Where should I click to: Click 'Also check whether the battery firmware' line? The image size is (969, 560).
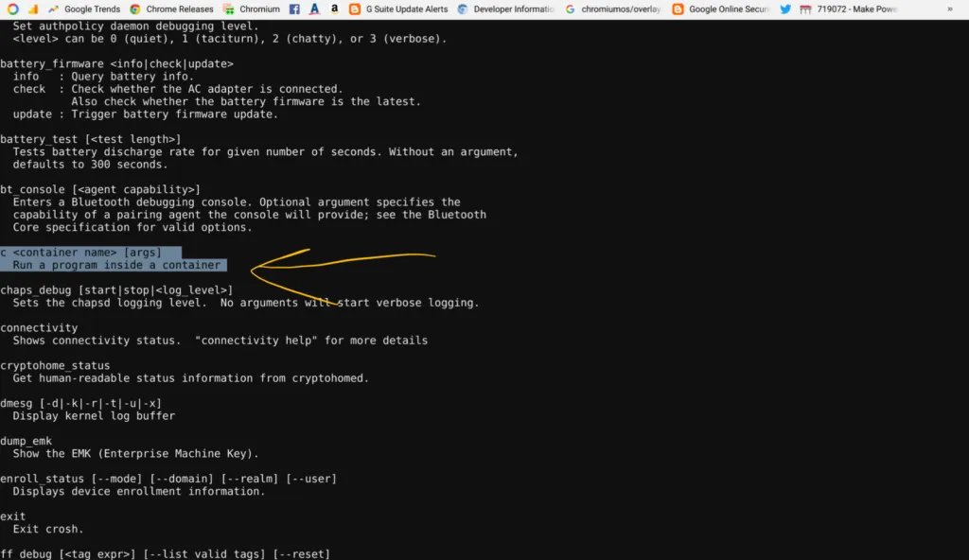pyautogui.click(x=246, y=101)
